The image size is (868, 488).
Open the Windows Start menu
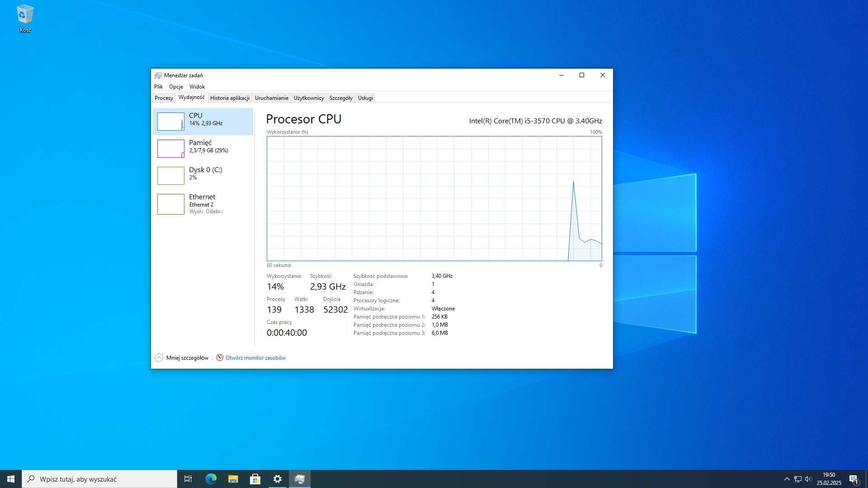click(x=11, y=479)
